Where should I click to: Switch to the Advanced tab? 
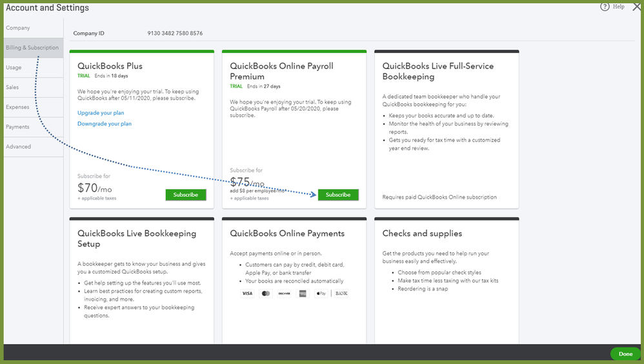[x=34, y=147]
